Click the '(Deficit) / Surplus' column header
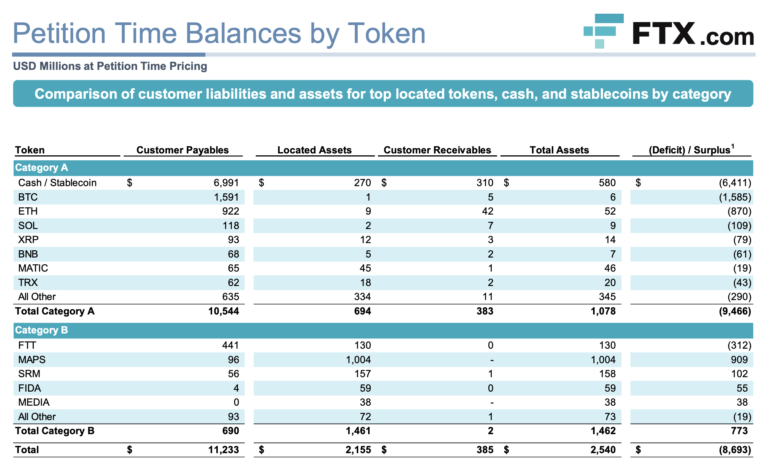The width and height of the screenshot is (768, 471). click(x=691, y=149)
